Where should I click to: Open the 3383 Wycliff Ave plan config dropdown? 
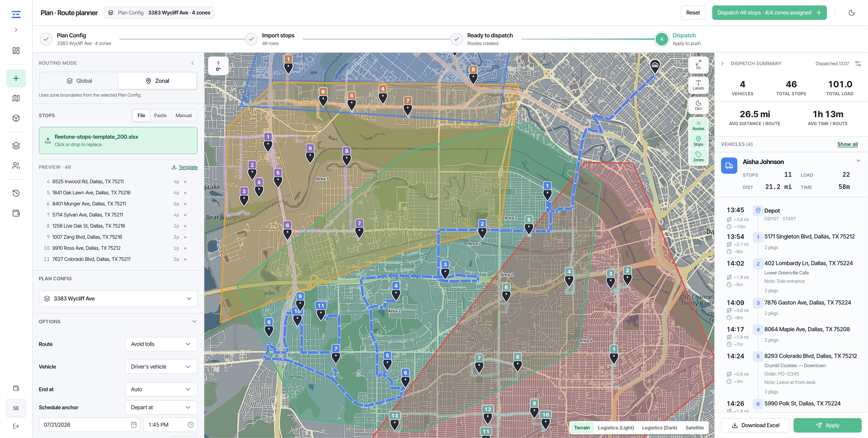[118, 298]
